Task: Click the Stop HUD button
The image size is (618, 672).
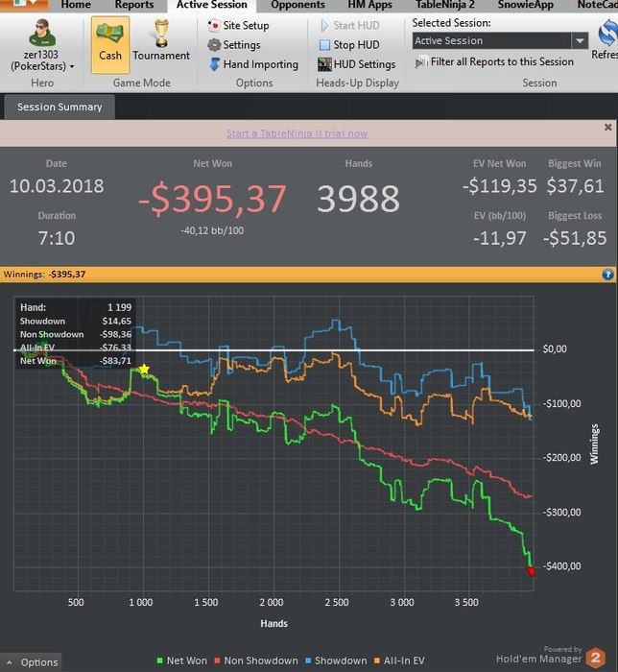Action: point(349,44)
